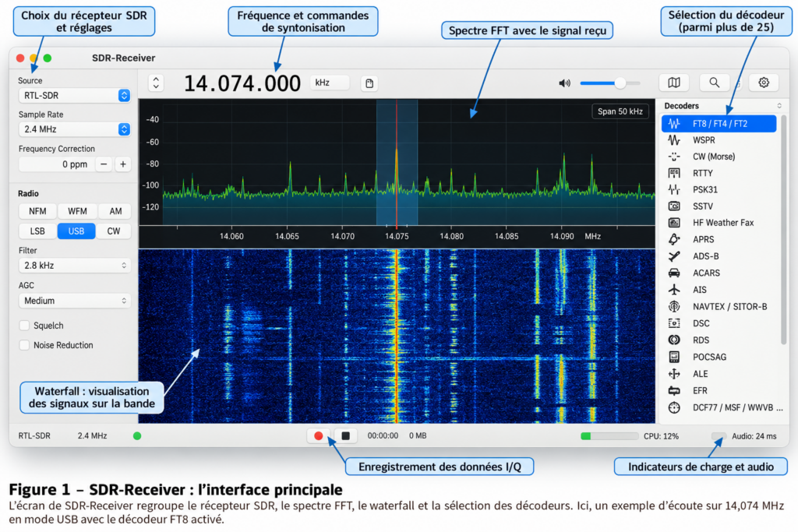
Task: Switch radio mode to LSB
Action: coord(37,231)
